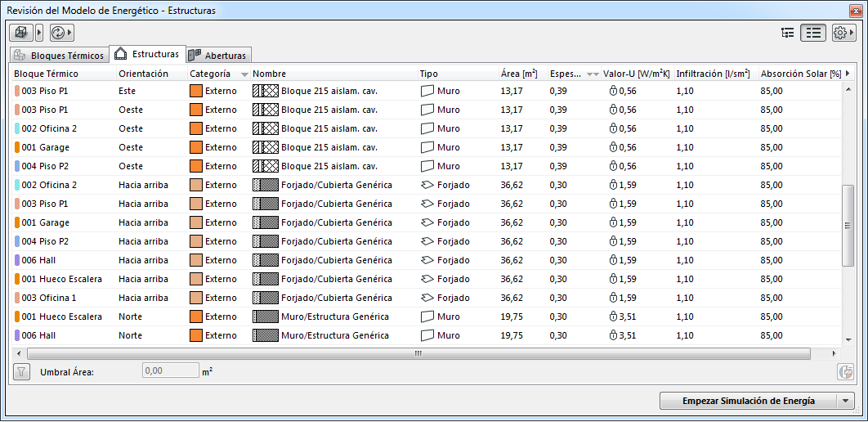The image size is (868, 422).
Task: Open the Aberturas tab
Action: tap(218, 56)
